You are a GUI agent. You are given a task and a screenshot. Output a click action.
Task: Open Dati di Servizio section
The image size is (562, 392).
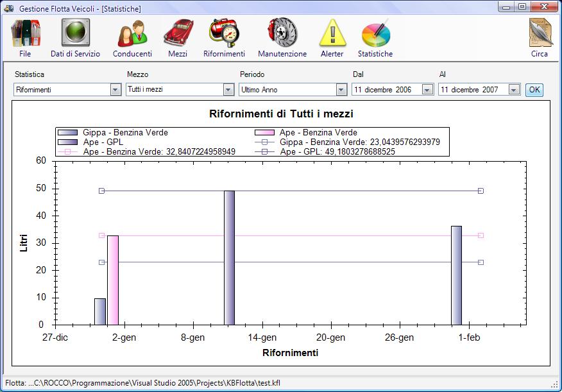(x=75, y=38)
